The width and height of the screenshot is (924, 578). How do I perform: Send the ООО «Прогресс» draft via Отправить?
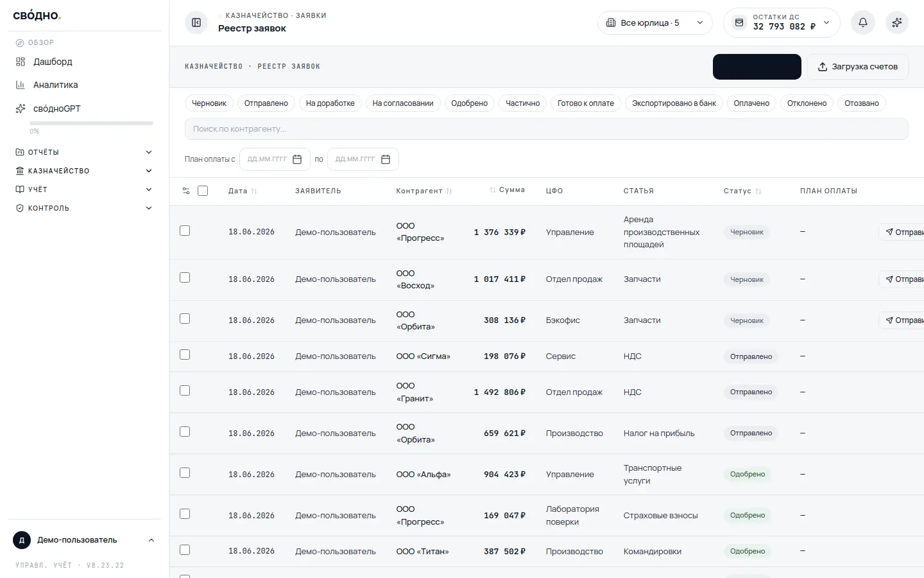[902, 232]
